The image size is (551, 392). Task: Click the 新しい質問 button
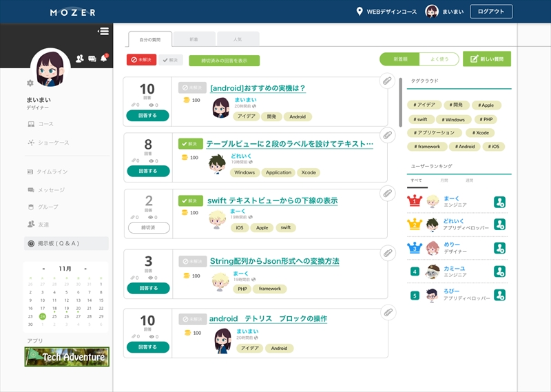tap(487, 59)
